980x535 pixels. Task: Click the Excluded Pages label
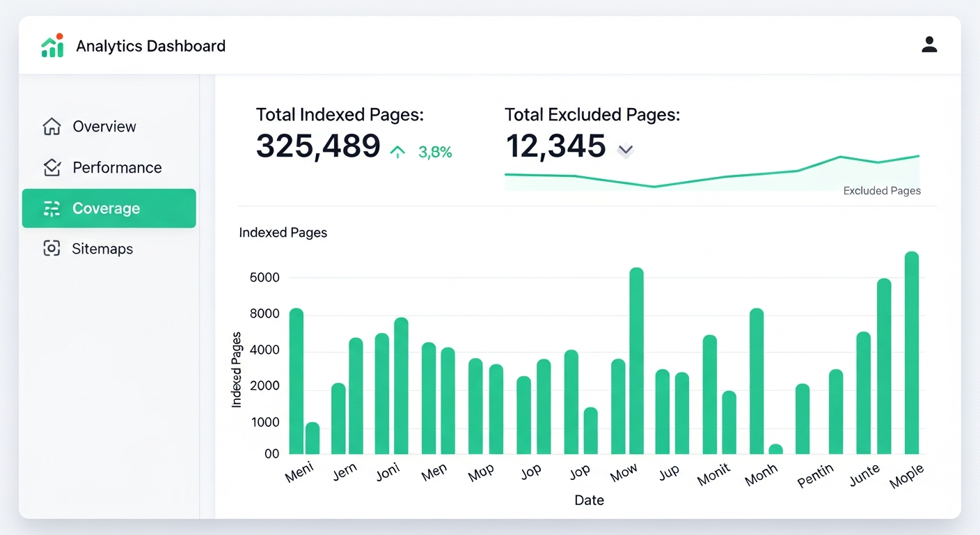[x=882, y=190]
